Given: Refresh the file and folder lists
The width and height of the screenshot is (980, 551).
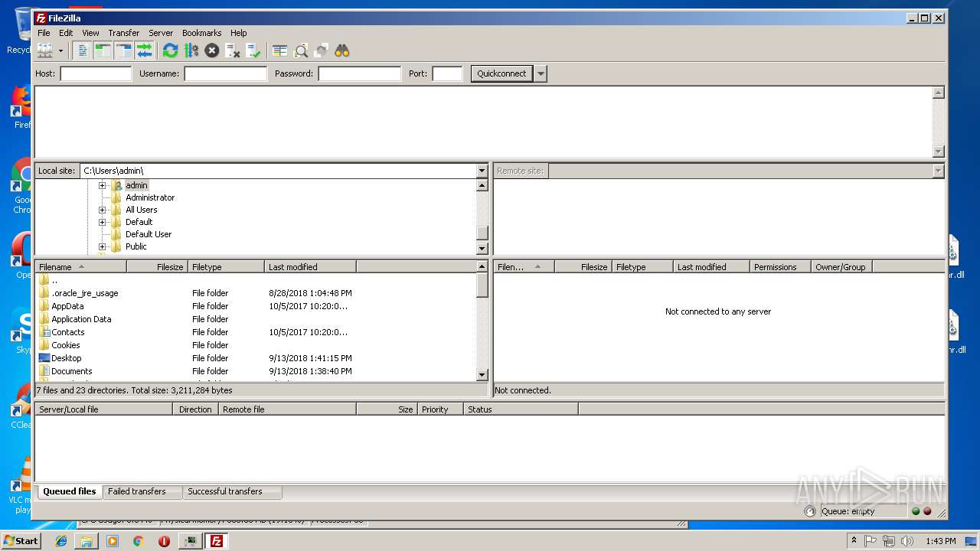Looking at the screenshot, I should coord(170,51).
